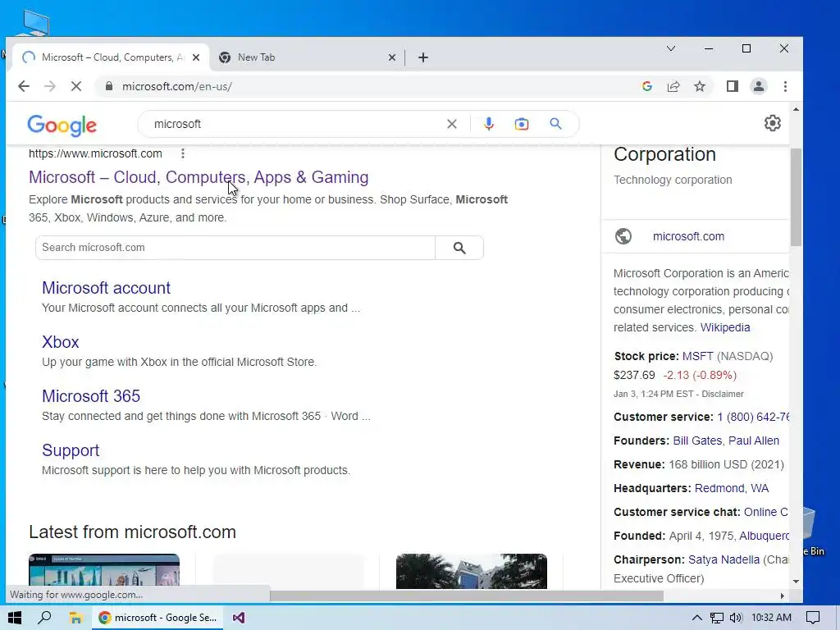Viewport: 840px width, 630px height.
Task: Open the Microsoft account sitelink
Action: [106, 288]
